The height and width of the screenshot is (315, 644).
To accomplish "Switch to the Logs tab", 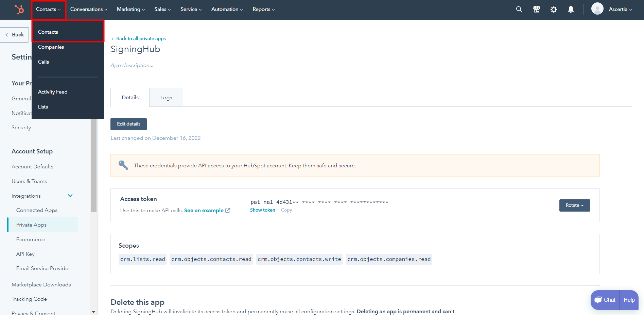I will 166,98.
